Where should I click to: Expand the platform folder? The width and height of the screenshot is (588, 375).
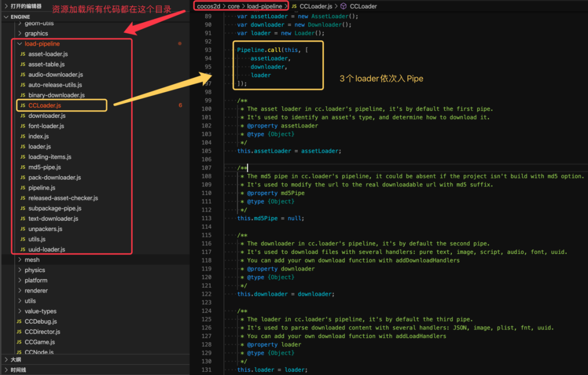[x=20, y=280]
